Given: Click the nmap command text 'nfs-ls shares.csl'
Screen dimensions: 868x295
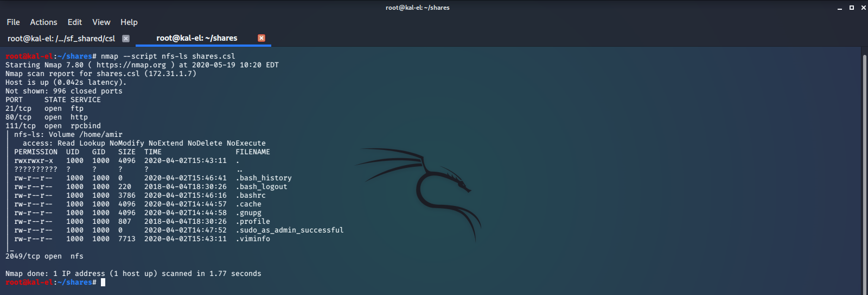Looking at the screenshot, I should tap(199, 57).
